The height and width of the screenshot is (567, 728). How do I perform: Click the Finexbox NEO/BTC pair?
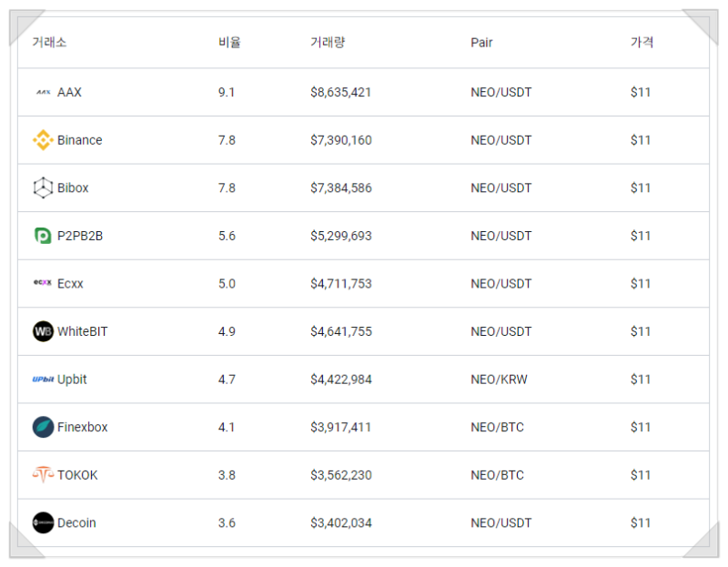pyautogui.click(x=497, y=427)
